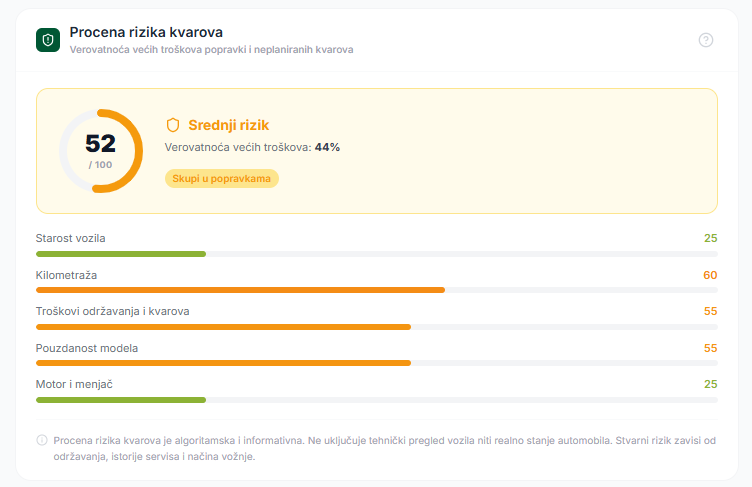Click the Starost vozila score value 25
The image size is (752, 487).
click(710, 238)
